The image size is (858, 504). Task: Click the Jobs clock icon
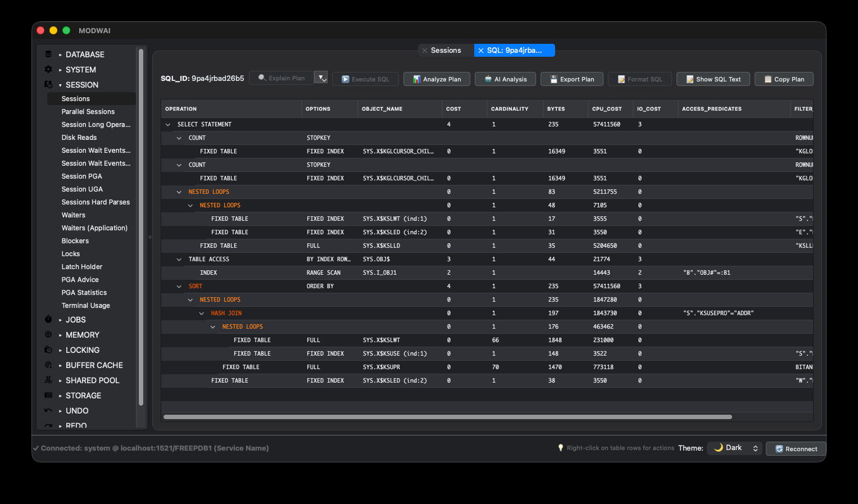point(47,319)
